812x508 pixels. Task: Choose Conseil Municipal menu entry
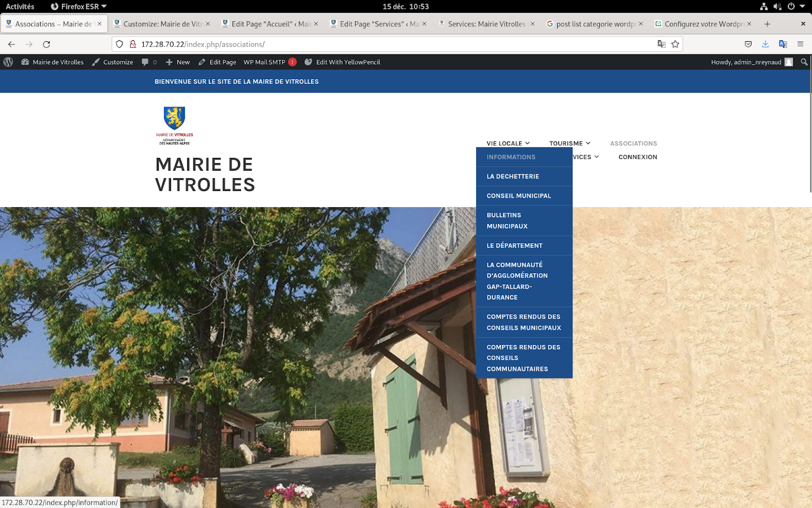(x=519, y=196)
